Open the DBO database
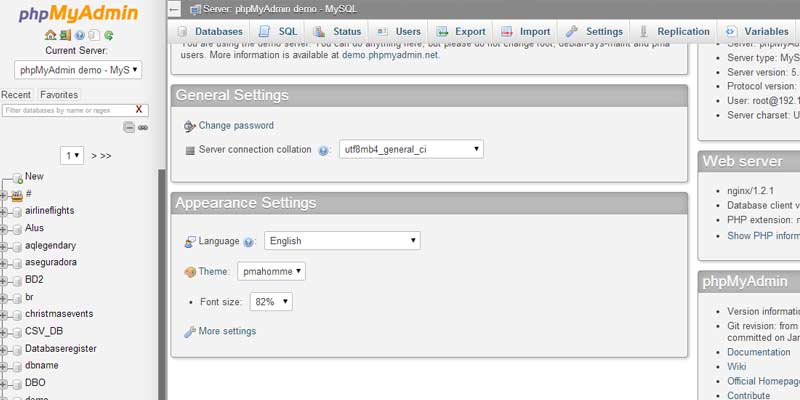The width and height of the screenshot is (800, 400). point(35,383)
